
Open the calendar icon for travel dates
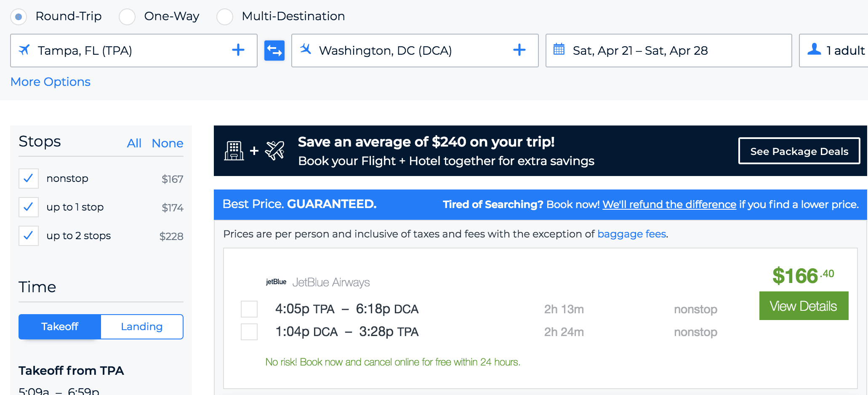click(x=559, y=49)
